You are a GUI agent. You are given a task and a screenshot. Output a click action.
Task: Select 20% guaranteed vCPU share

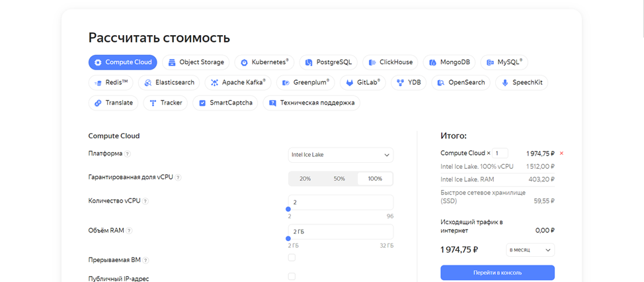pos(305,179)
